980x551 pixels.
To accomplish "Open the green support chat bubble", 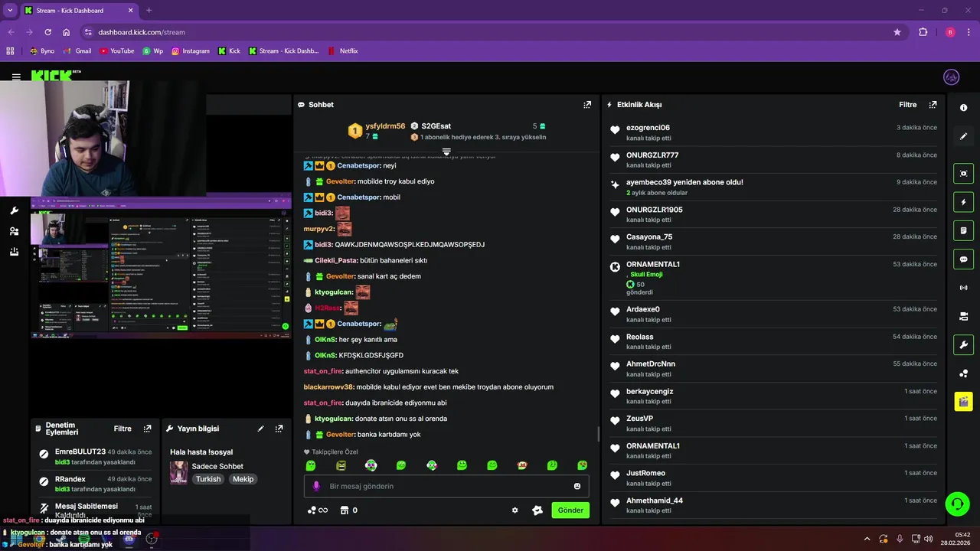I will pyautogui.click(x=957, y=504).
